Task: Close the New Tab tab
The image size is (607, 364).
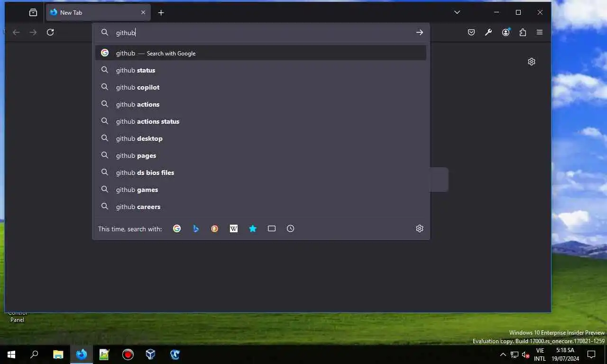Action: [x=143, y=12]
